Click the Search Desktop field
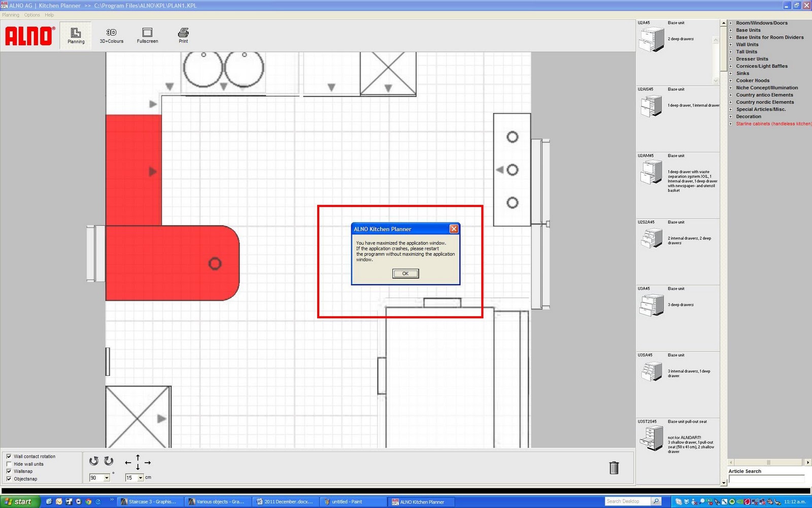 pos(628,501)
